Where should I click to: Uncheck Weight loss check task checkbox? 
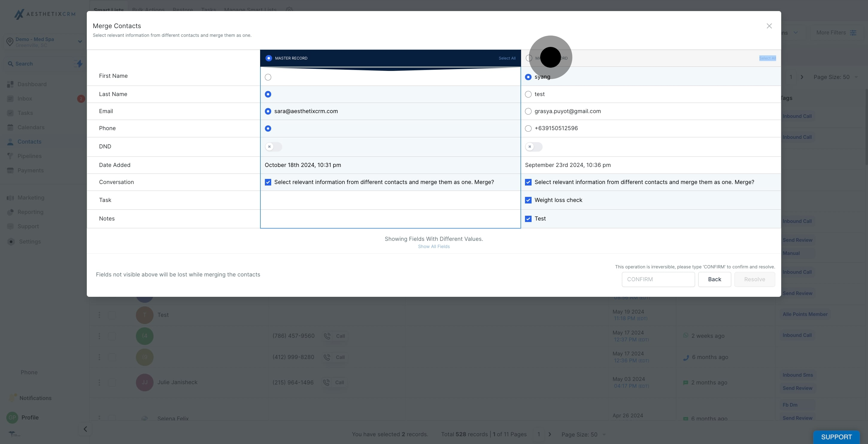point(528,200)
